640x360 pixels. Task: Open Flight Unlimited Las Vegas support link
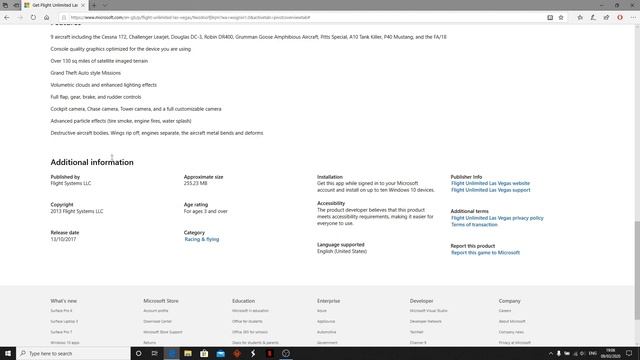(491, 190)
